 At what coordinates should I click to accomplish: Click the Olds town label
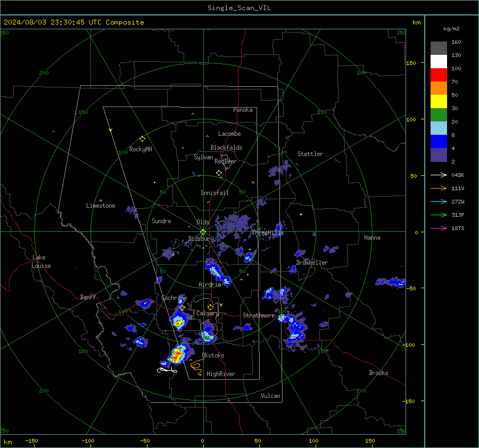pos(203,222)
